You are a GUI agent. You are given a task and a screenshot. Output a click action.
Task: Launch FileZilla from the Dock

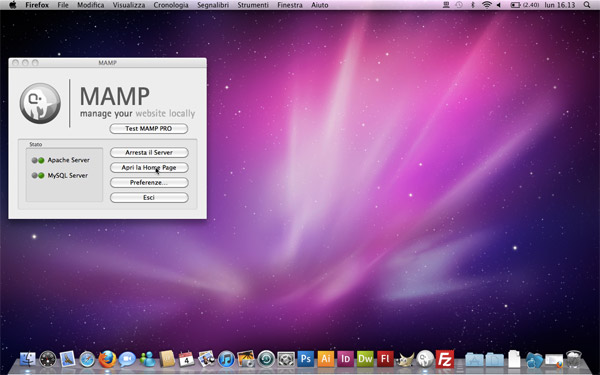coord(445,359)
